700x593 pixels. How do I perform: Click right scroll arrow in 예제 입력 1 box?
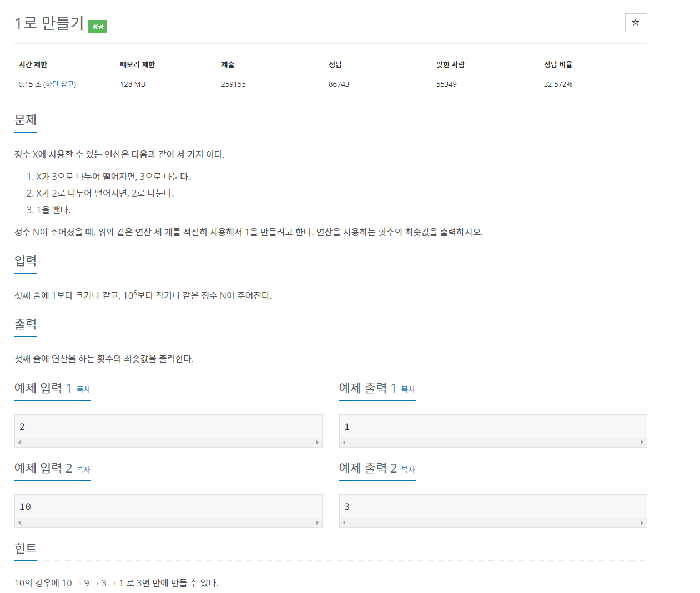318,443
